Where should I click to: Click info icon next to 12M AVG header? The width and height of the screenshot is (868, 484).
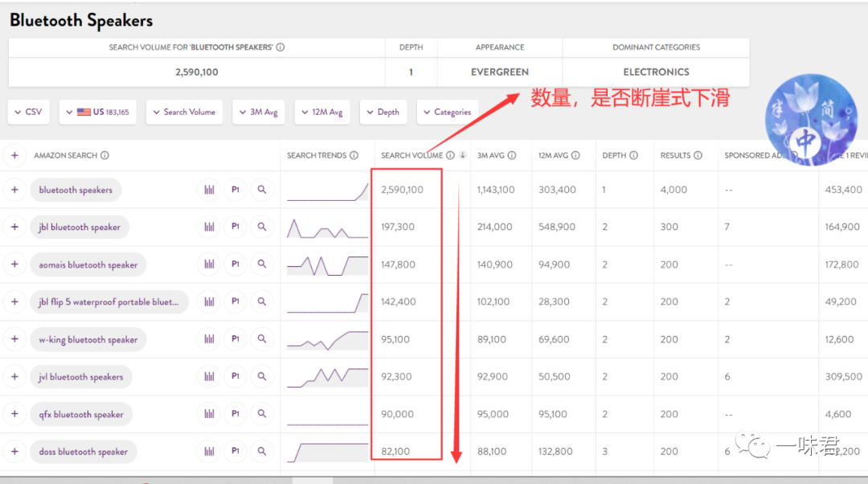point(575,155)
